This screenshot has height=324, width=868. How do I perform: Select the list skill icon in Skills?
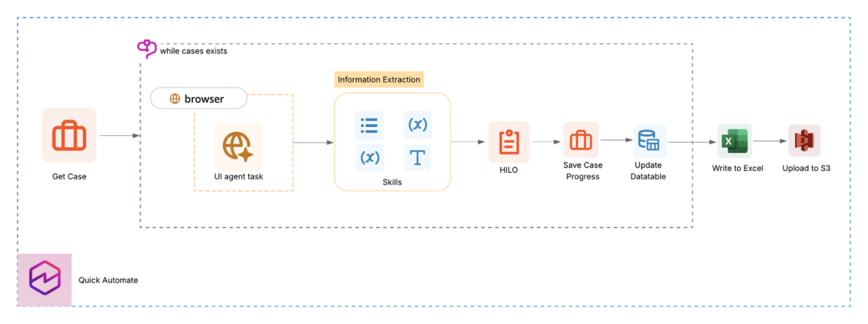point(369,125)
